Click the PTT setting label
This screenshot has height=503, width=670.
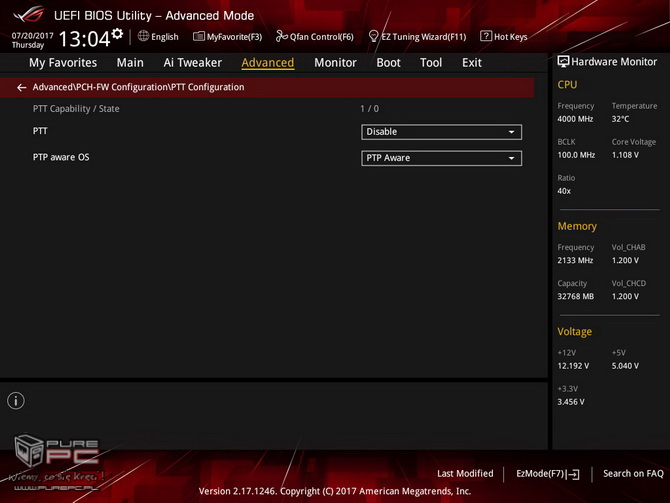pyautogui.click(x=40, y=131)
